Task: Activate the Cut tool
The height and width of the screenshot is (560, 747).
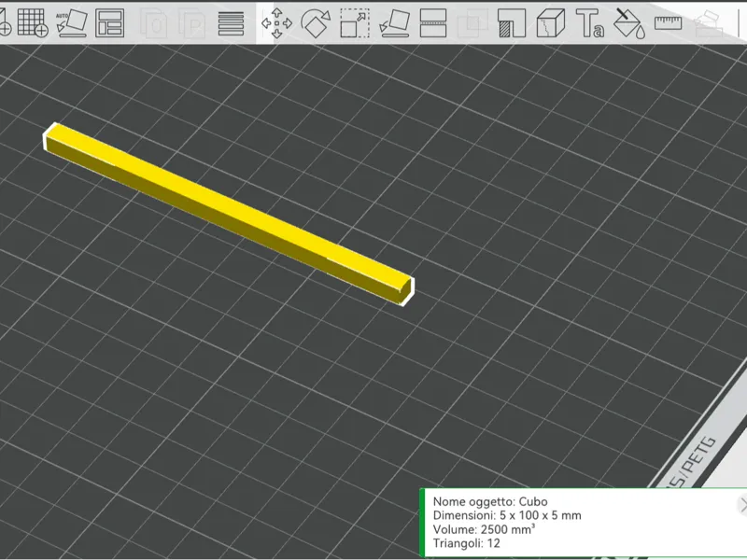Action: point(433,22)
